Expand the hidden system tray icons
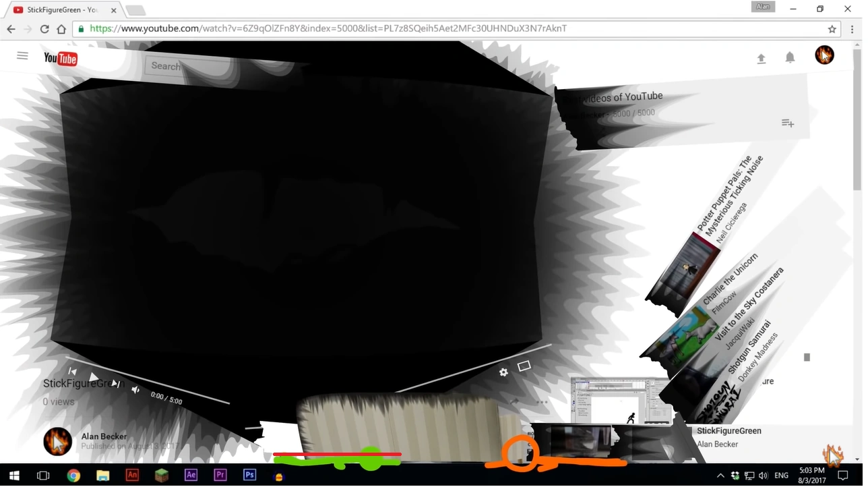868x487 pixels. pyautogui.click(x=720, y=476)
